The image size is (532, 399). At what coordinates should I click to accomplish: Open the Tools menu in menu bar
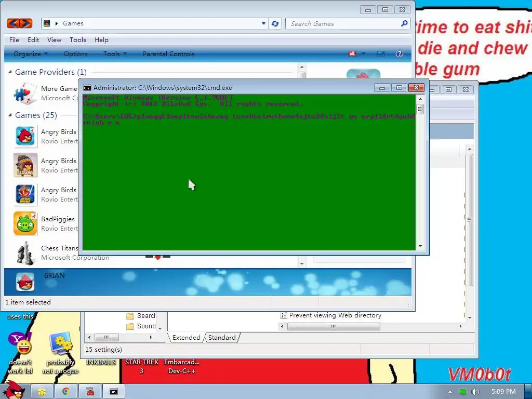pos(78,39)
